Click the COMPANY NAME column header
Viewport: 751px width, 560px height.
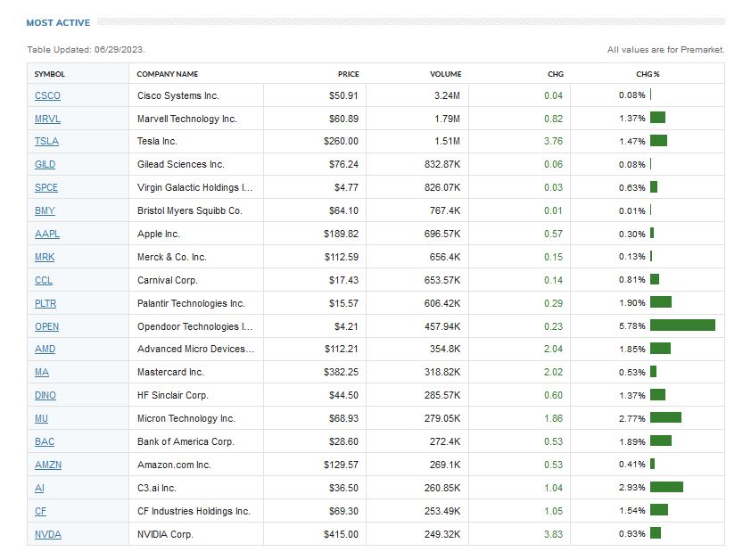pos(168,74)
